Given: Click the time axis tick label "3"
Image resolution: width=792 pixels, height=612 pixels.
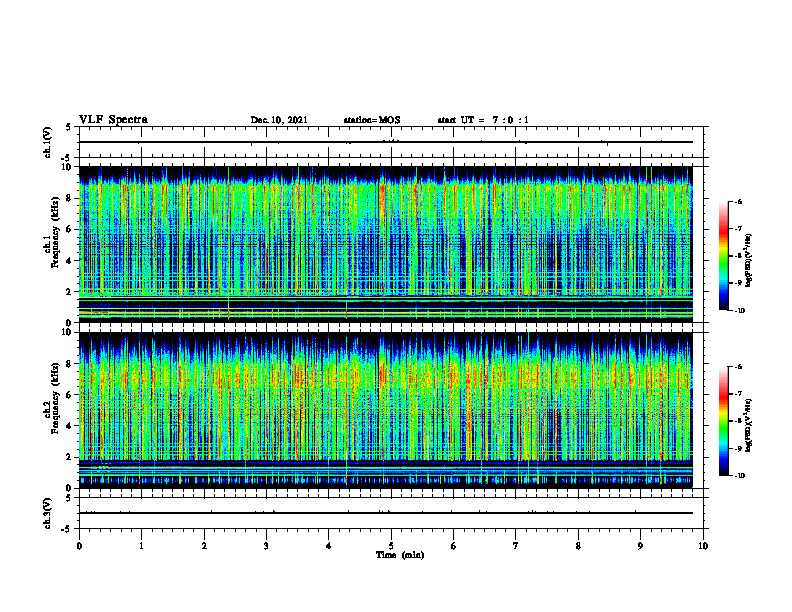Looking at the screenshot, I should click(266, 546).
